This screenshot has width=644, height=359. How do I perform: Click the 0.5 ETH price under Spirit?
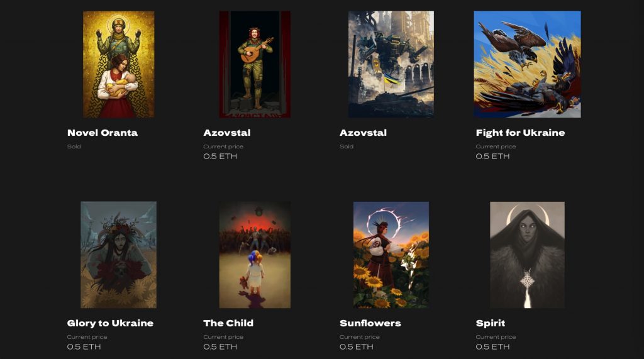[492, 346]
